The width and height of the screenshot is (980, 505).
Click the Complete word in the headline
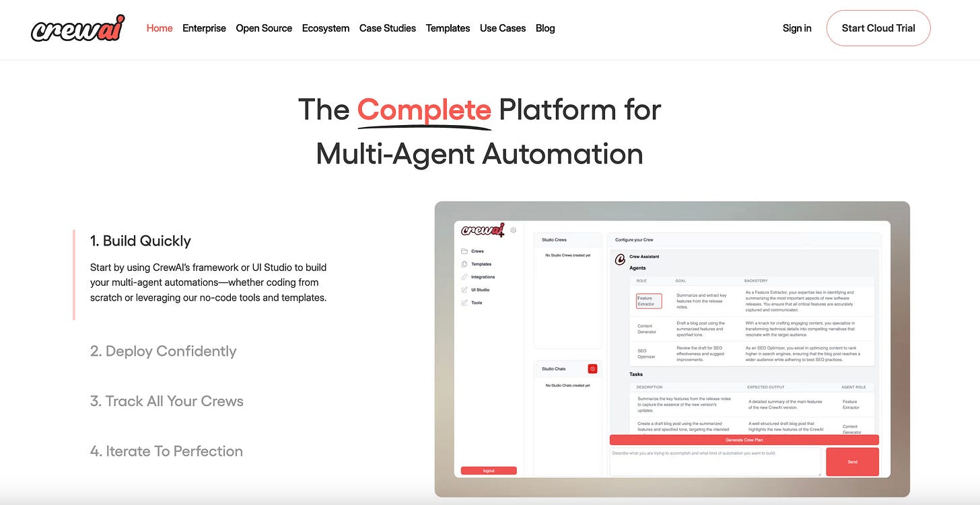click(x=424, y=110)
